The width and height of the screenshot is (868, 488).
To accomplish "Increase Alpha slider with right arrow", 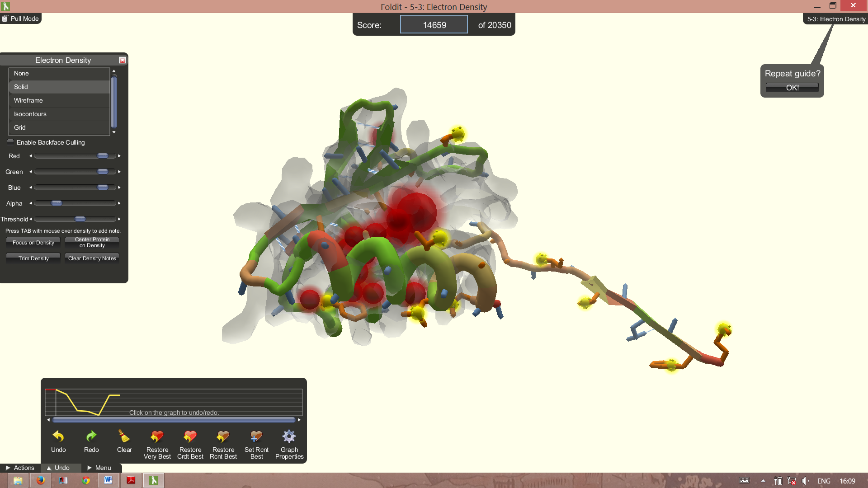I will click(x=119, y=203).
